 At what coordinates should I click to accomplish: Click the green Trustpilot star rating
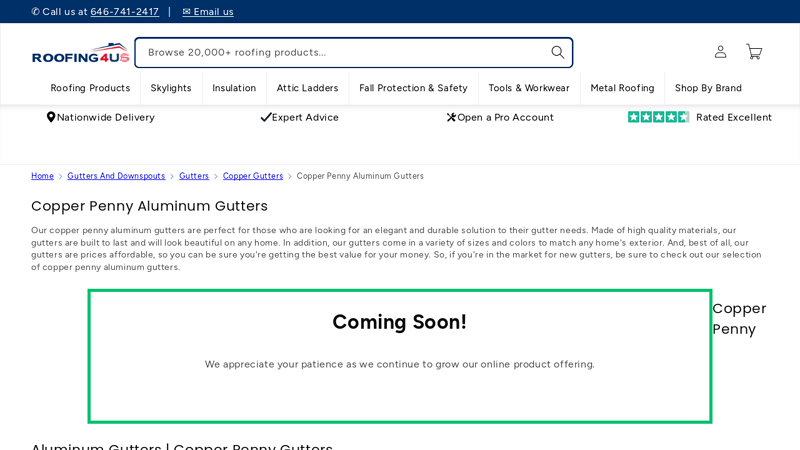click(658, 117)
